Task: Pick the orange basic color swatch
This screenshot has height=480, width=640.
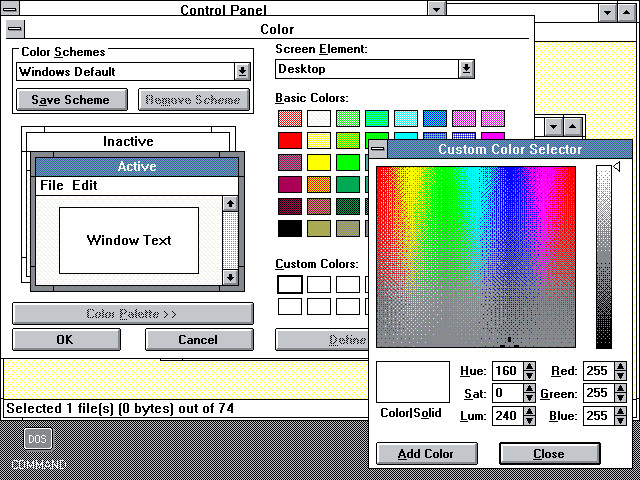Action: tap(319, 184)
